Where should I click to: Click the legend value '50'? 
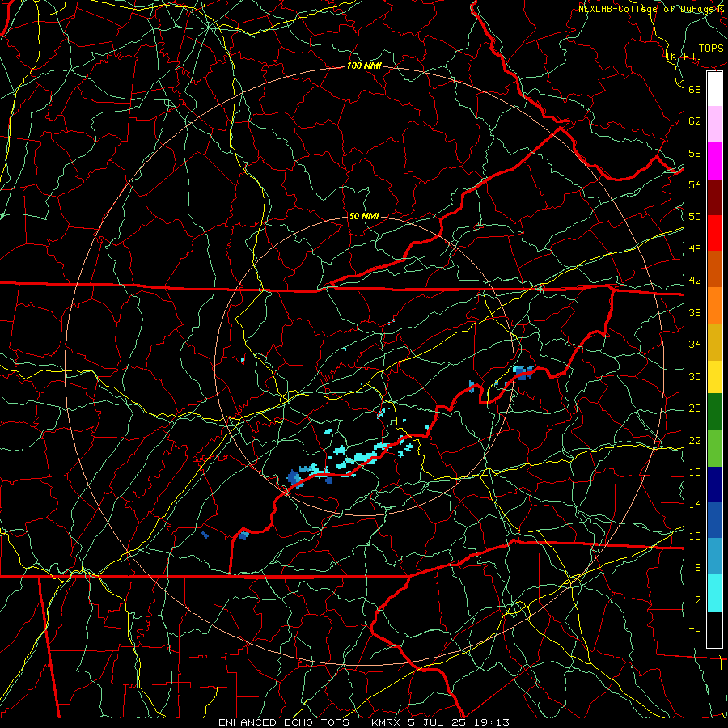tap(695, 217)
